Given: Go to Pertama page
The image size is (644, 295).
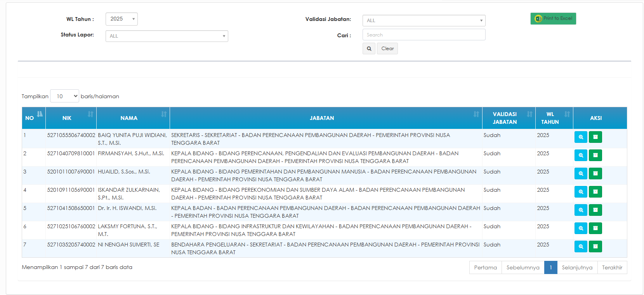Looking at the screenshot, I should [x=486, y=267].
